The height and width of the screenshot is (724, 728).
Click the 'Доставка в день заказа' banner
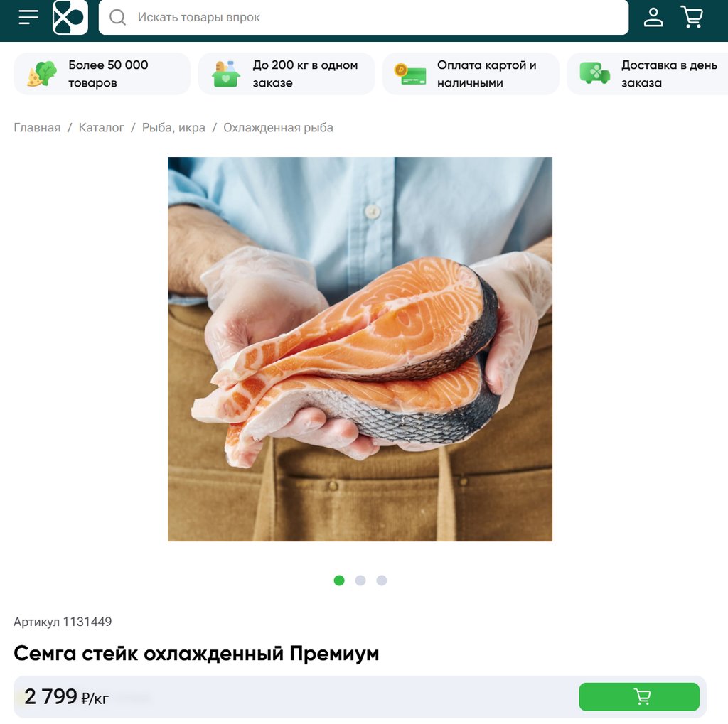pos(648,74)
